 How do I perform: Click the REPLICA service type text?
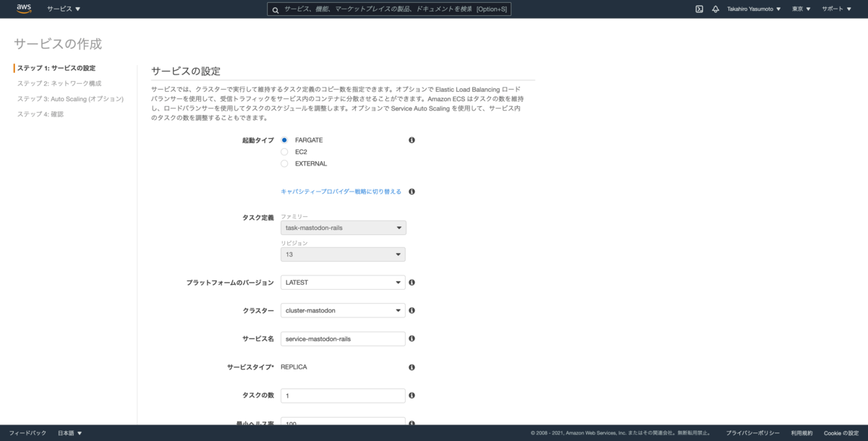click(x=294, y=367)
